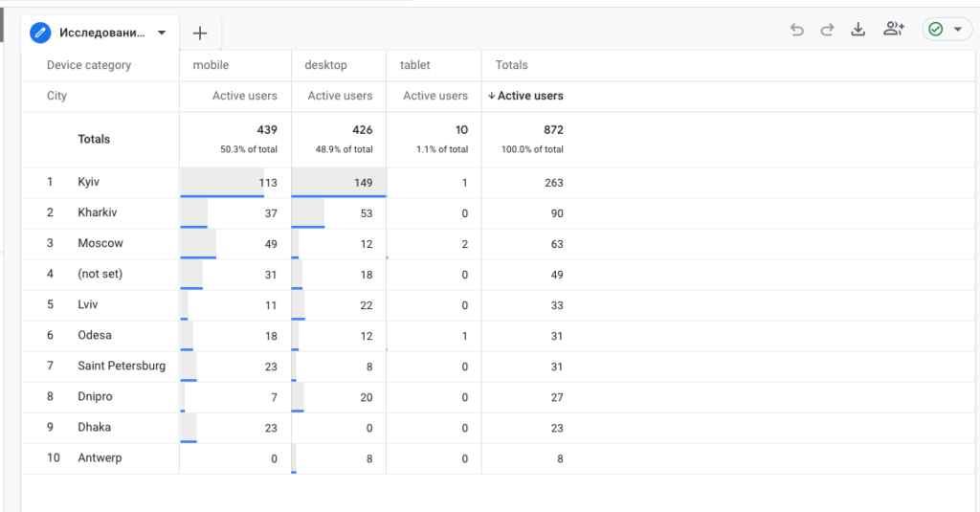Select the Исследование exploration tab
This screenshot has height=512, width=980.
[101, 33]
